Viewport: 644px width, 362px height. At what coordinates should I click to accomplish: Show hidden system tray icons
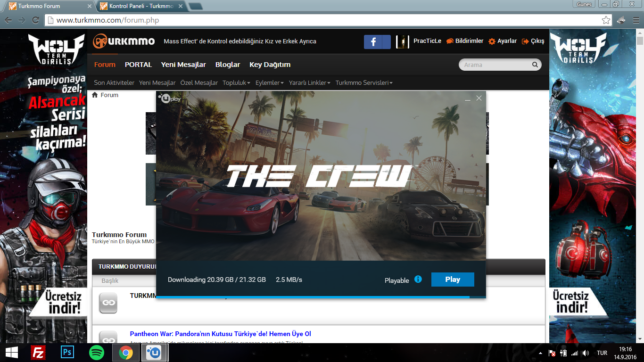(x=540, y=353)
